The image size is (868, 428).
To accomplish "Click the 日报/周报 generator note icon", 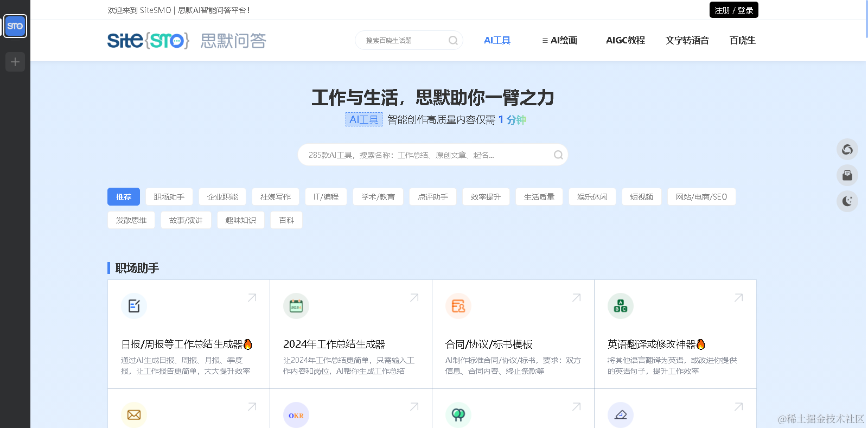I will point(134,306).
